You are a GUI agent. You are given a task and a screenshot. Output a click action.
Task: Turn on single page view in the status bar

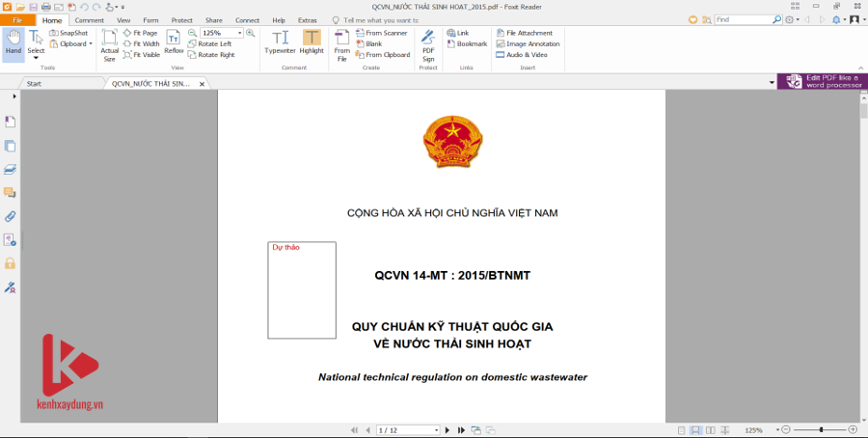(x=682, y=429)
